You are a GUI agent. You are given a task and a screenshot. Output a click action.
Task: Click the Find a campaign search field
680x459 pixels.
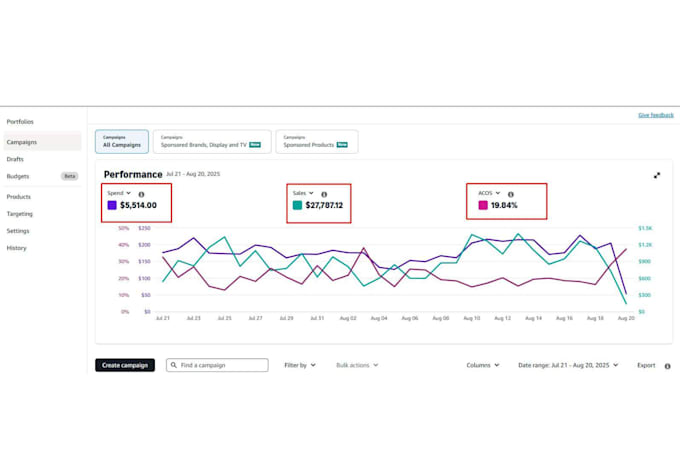click(x=217, y=365)
